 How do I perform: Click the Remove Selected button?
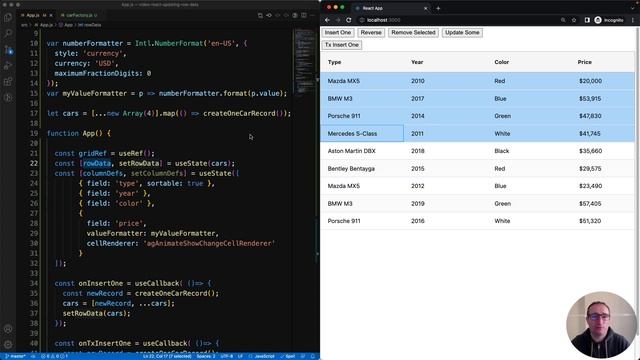[413, 33]
